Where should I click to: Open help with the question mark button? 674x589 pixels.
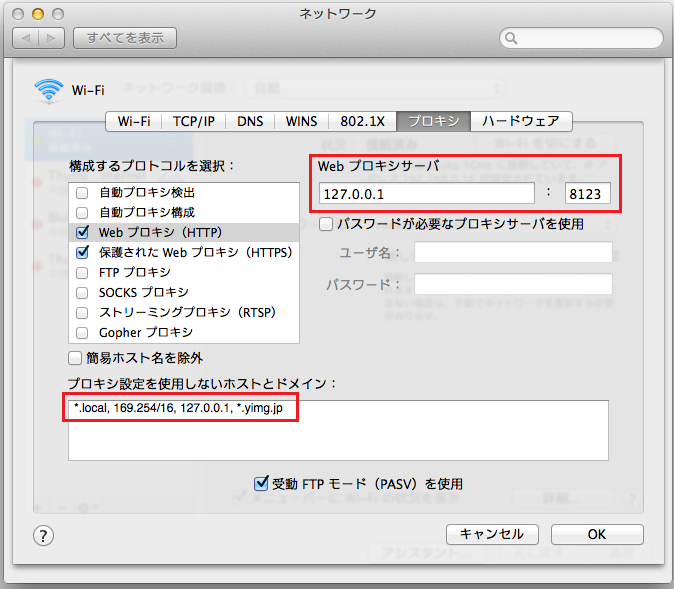[x=43, y=536]
